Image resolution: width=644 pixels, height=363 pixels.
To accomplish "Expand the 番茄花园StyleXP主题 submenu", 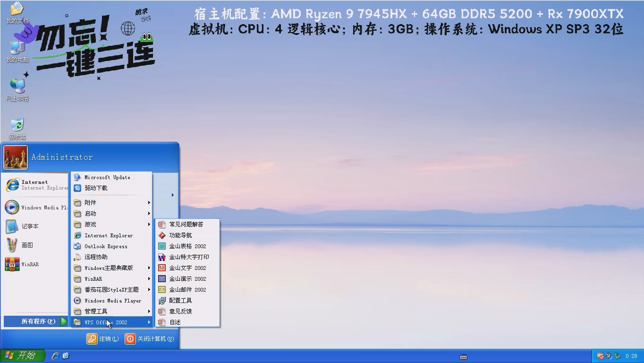I will (x=112, y=290).
